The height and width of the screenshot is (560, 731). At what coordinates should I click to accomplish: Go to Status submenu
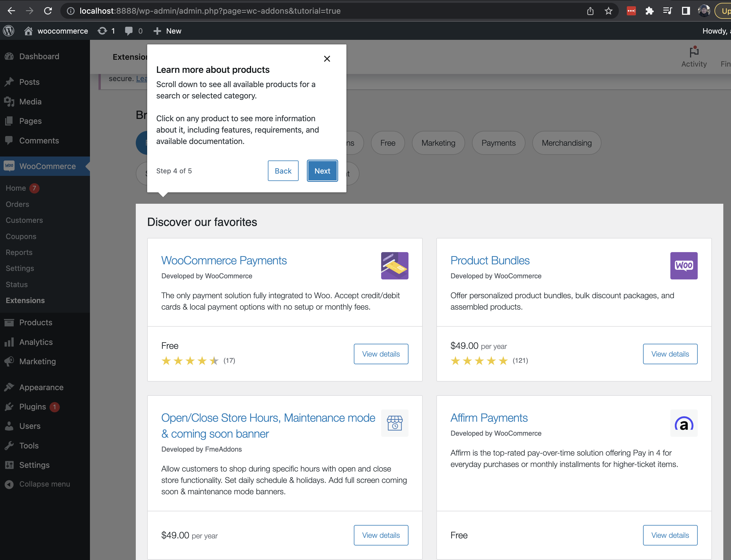pos(17,284)
